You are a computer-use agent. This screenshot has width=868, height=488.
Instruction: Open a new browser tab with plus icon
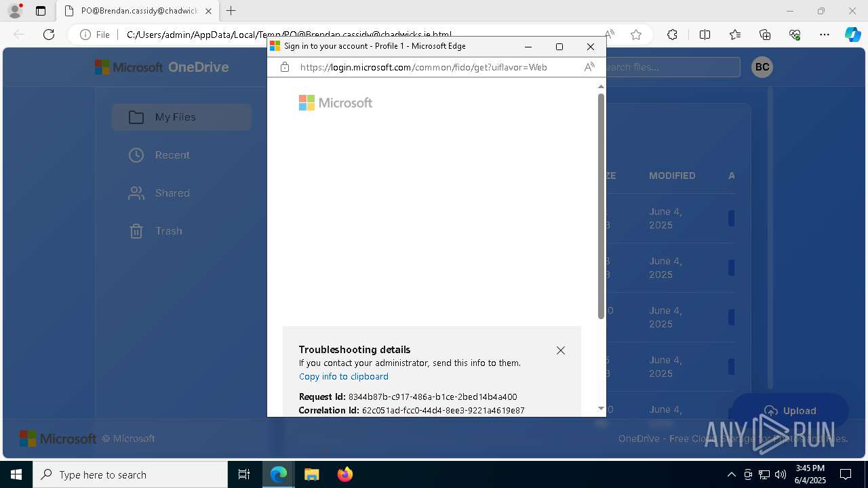231,11
